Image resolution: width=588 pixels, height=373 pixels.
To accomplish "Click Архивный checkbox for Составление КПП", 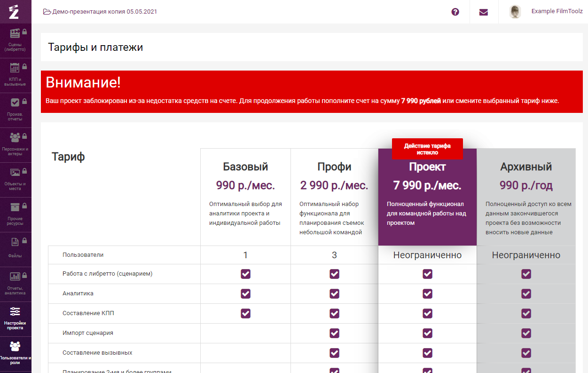I will pos(526,313).
